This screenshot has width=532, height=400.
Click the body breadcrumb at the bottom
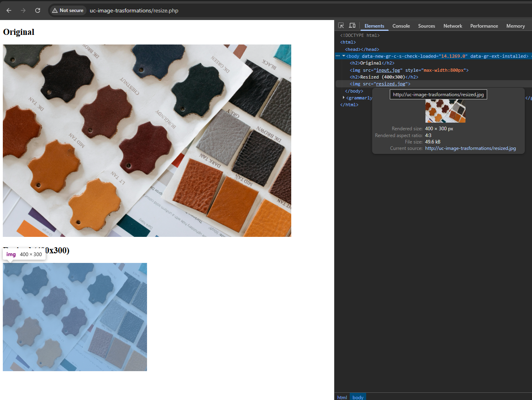(x=358, y=397)
